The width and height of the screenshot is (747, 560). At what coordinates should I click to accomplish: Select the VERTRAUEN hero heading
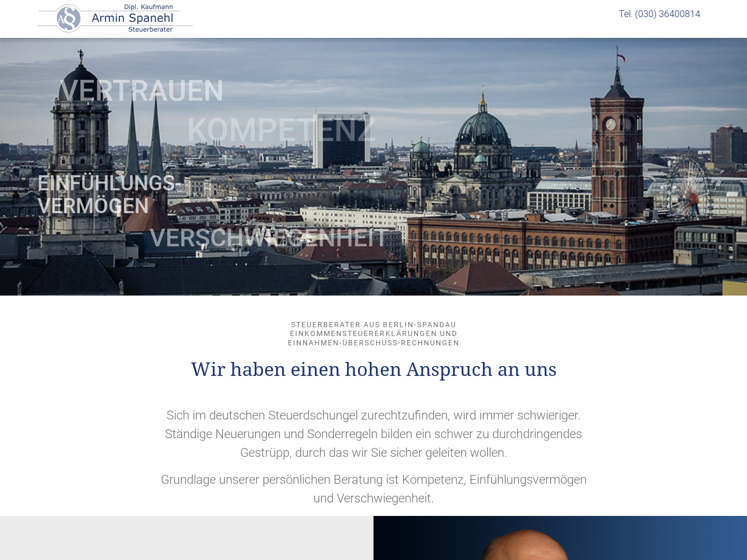tap(141, 91)
